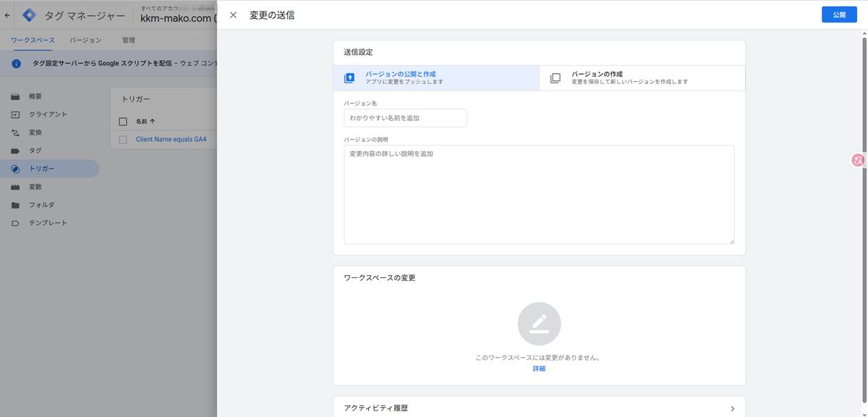This screenshot has height=417, width=868.
Task: Sort triggers by 名前 column header
Action: [145, 122]
